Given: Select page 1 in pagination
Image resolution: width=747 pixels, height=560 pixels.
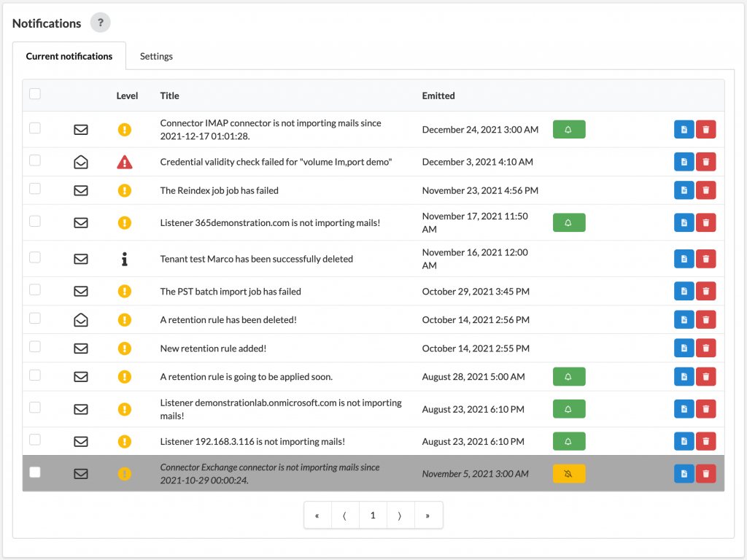Looking at the screenshot, I should (x=373, y=516).
